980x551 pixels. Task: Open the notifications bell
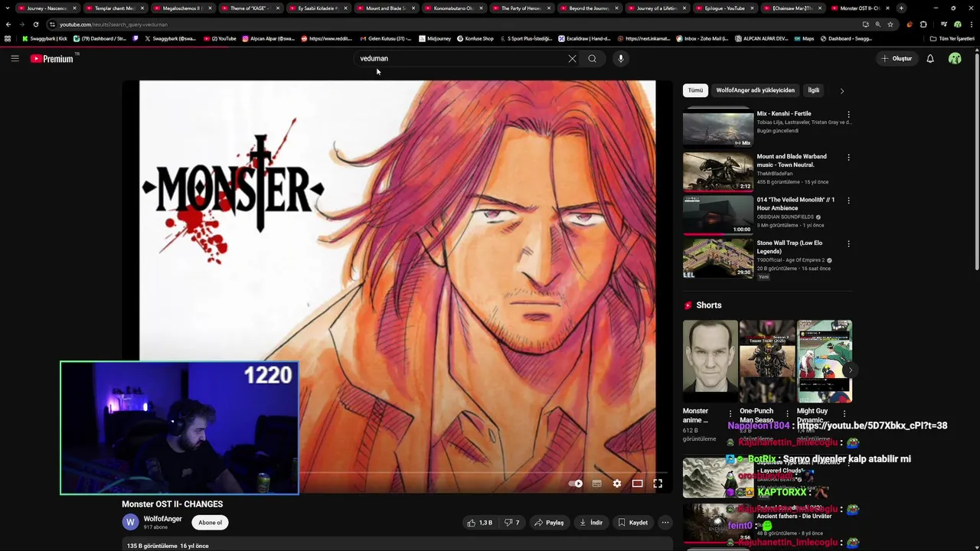click(x=930, y=58)
